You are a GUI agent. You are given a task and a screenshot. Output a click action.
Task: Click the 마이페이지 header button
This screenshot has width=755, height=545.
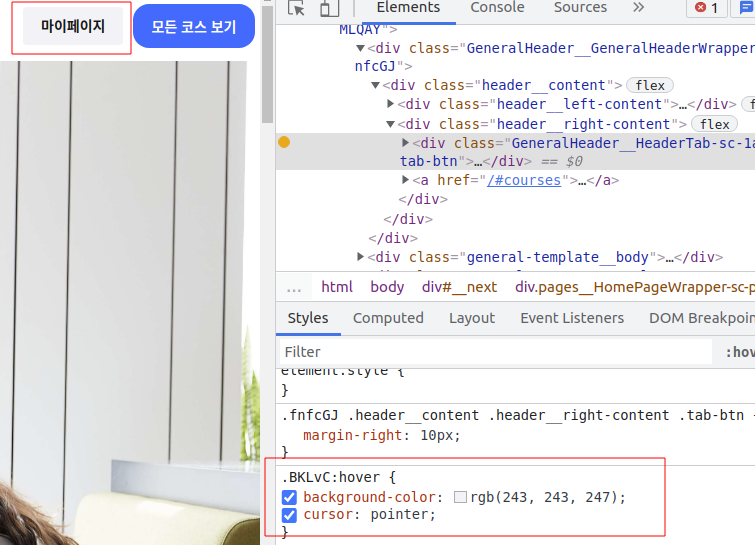tap(73, 26)
